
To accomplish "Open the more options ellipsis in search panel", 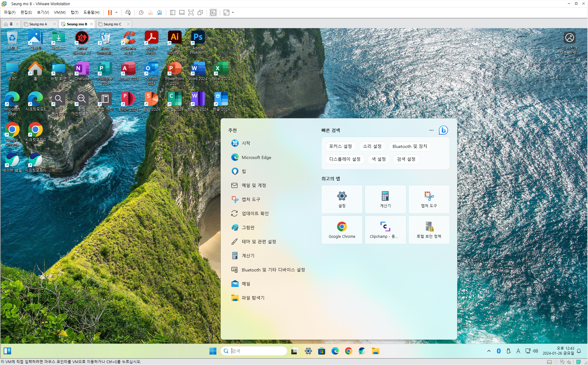I will [431, 130].
